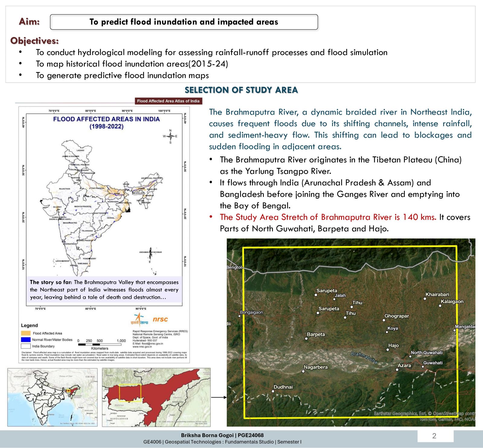
Task: Click the 'Guwahati' place label below North Guwahati
Action: 433,363
